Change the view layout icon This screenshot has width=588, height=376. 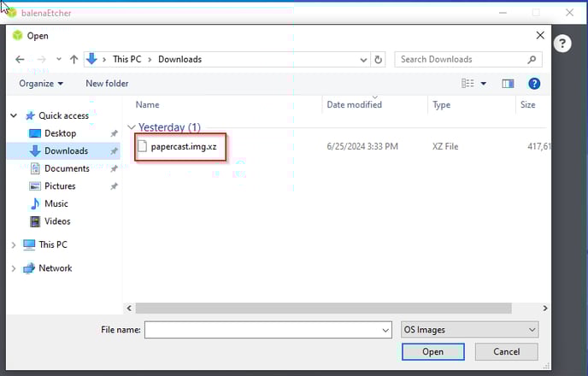[x=467, y=83]
